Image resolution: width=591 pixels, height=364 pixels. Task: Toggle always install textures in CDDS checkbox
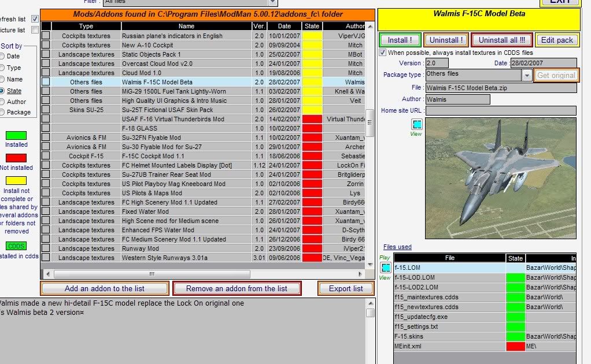383,53
